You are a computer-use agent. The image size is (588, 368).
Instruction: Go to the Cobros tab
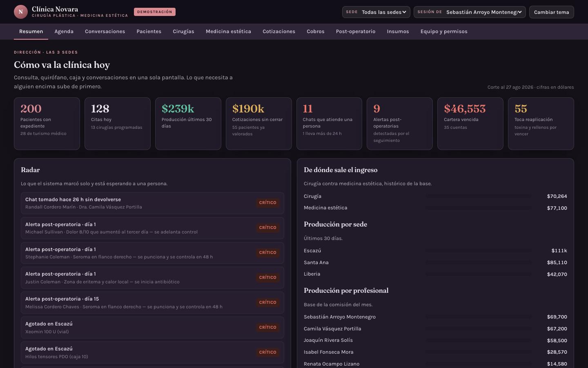(x=316, y=31)
